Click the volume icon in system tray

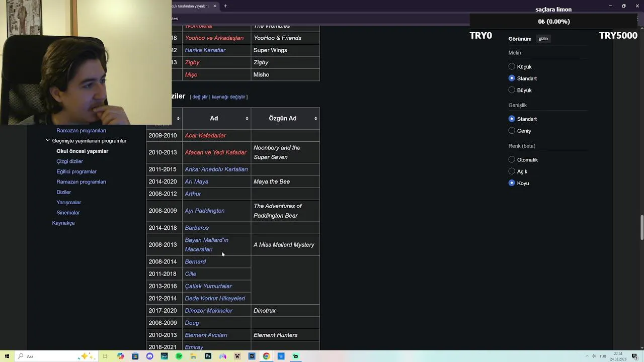[x=594, y=356]
